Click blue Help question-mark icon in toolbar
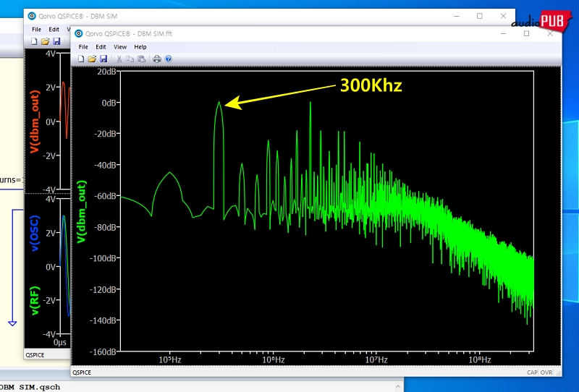The width and height of the screenshot is (579, 392). coord(169,59)
